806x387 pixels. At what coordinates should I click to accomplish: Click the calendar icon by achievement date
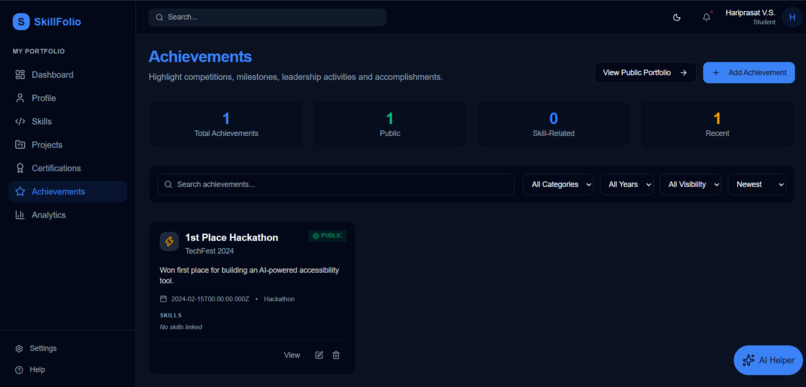(x=163, y=299)
